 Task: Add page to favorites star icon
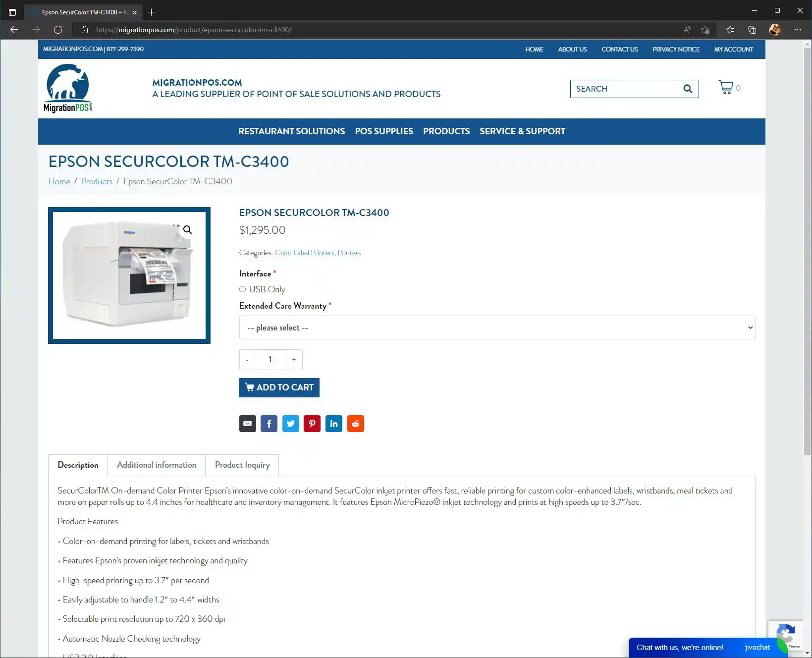(x=705, y=30)
